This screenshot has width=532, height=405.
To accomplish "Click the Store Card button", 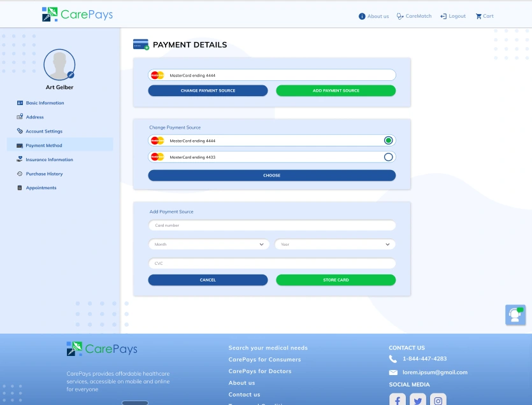I will [336, 280].
